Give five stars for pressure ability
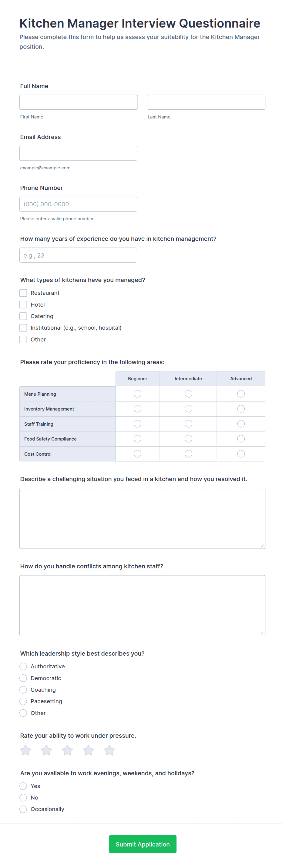The height and width of the screenshot is (868, 282). pyautogui.click(x=109, y=750)
